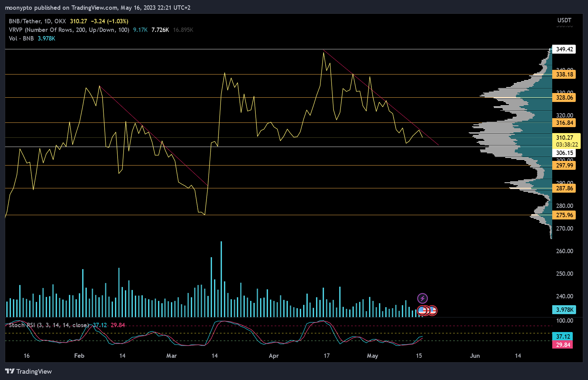Image resolution: width=588 pixels, height=380 pixels.
Task: Click the cyan 37.12 Stoch RSI axis label
Action: pyautogui.click(x=562, y=336)
